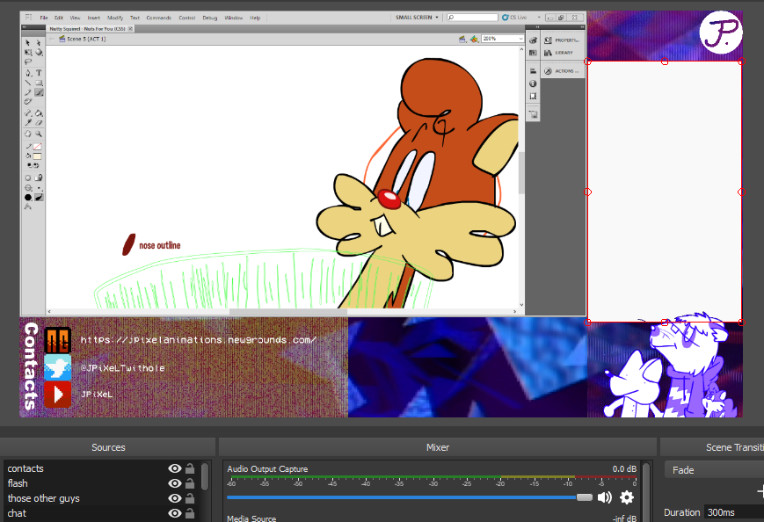Open the File menu in Flash
This screenshot has height=522, width=764.
coord(43,18)
